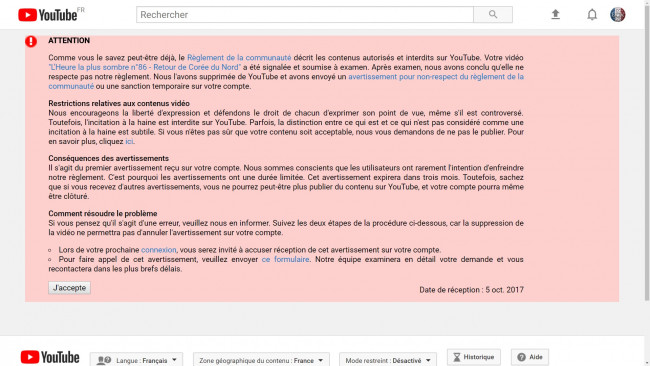
Task: Focus the Rechercher search field
Action: [305, 15]
